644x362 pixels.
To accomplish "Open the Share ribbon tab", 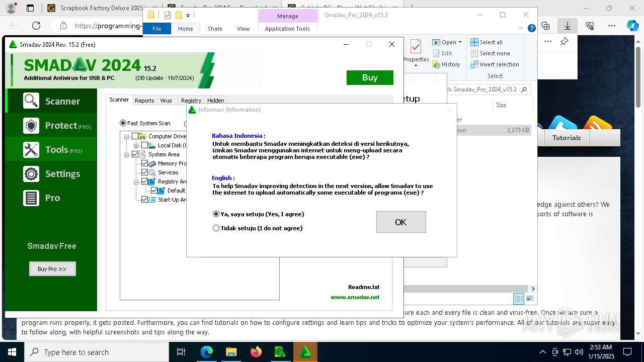I will point(215,29).
